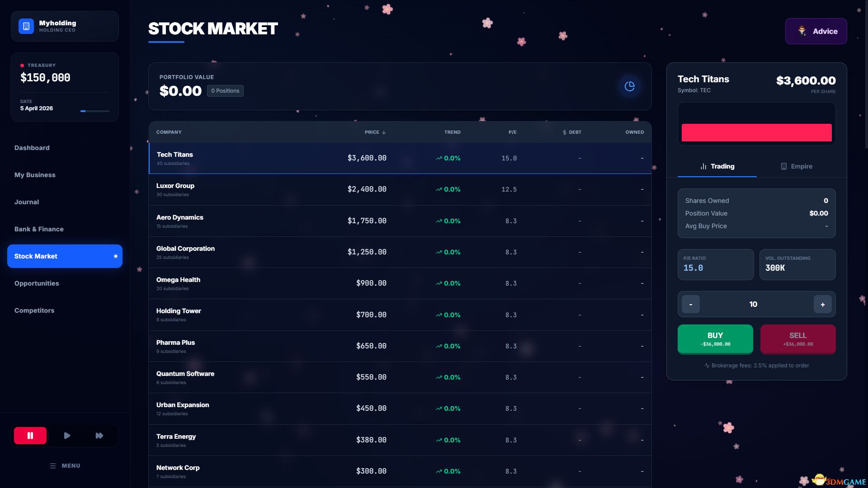Sort by the COMPANY column header

pos(169,132)
